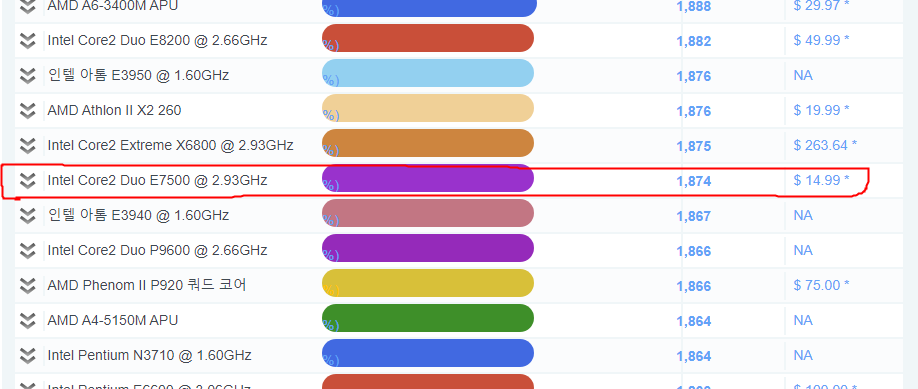This screenshot has height=389, width=918.
Task: Open Intel Pentium N3710 @ 1.60GHz link
Action: point(149,355)
